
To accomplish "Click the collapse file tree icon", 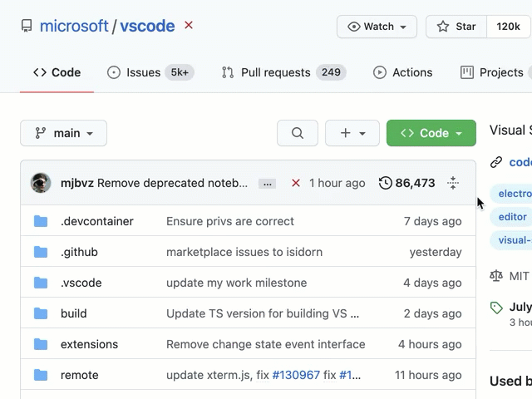I will pos(453,183).
